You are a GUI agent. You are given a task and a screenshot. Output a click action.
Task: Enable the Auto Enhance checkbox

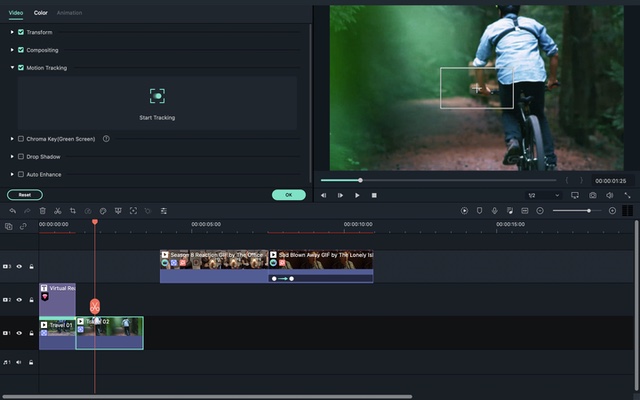point(21,174)
